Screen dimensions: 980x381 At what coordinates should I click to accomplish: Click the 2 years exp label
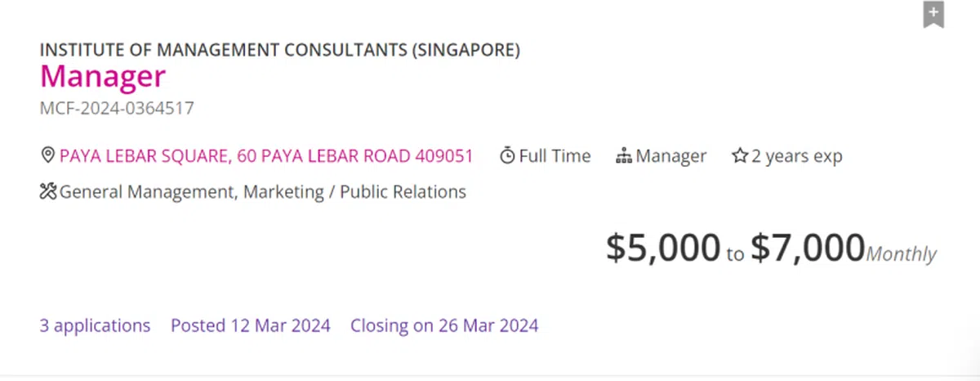coord(796,155)
